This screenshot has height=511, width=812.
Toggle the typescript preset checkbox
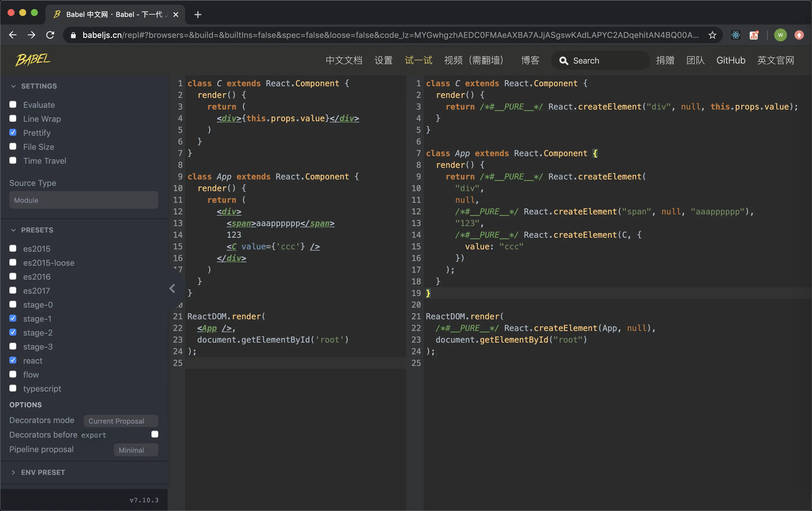13,388
